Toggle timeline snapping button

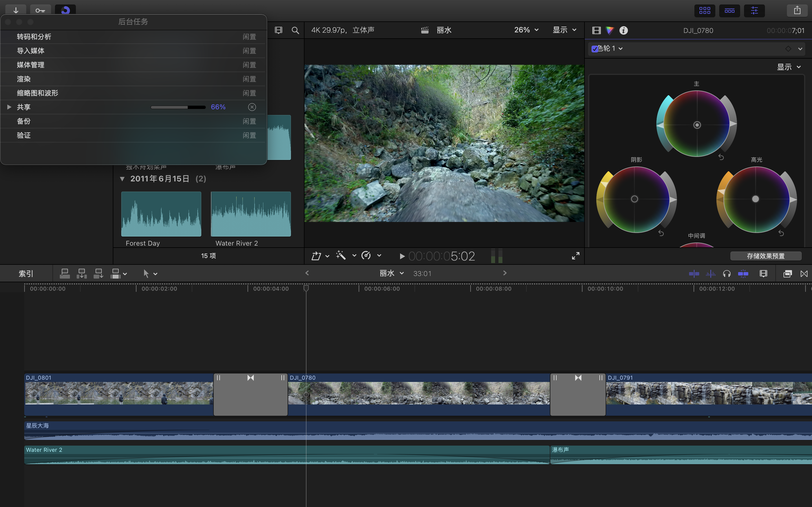(x=743, y=273)
